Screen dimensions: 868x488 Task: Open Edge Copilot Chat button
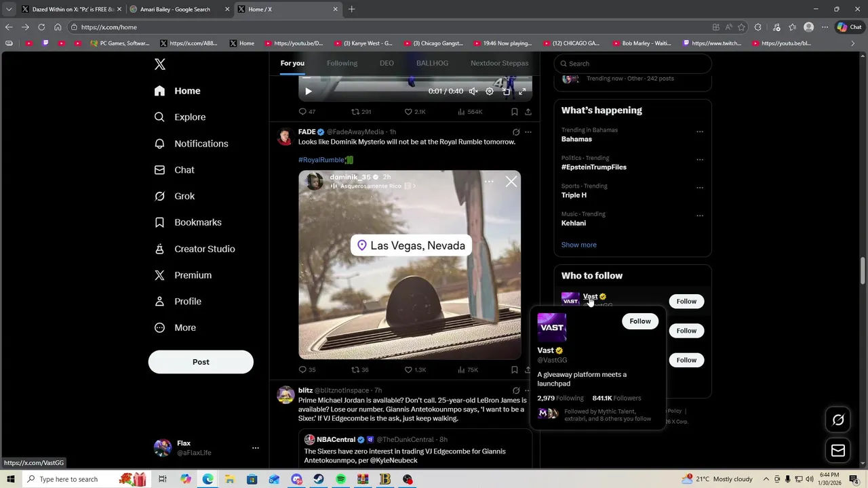[x=850, y=27]
